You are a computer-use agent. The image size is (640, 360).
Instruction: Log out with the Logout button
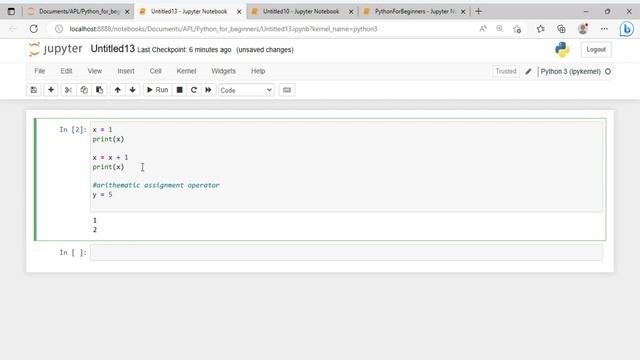pyautogui.click(x=596, y=49)
